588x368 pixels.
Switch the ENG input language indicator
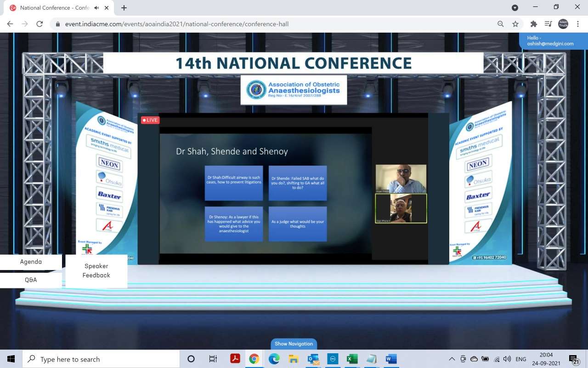(521, 359)
